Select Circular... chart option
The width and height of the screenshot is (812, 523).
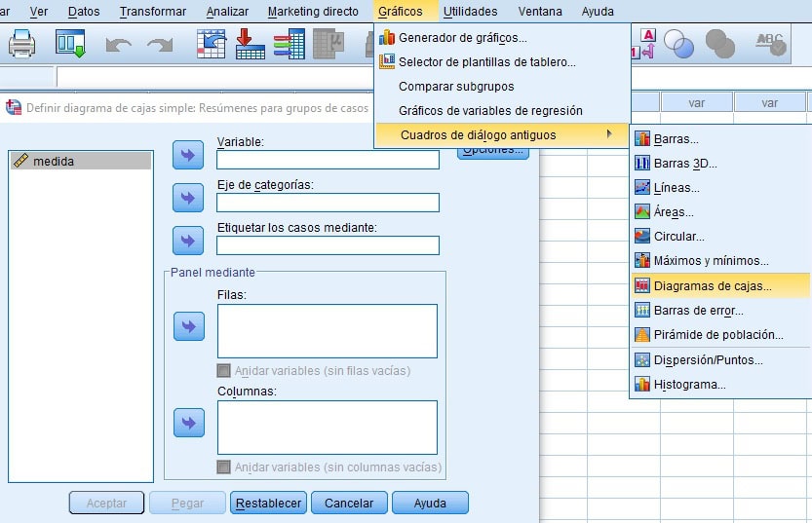pos(721,237)
